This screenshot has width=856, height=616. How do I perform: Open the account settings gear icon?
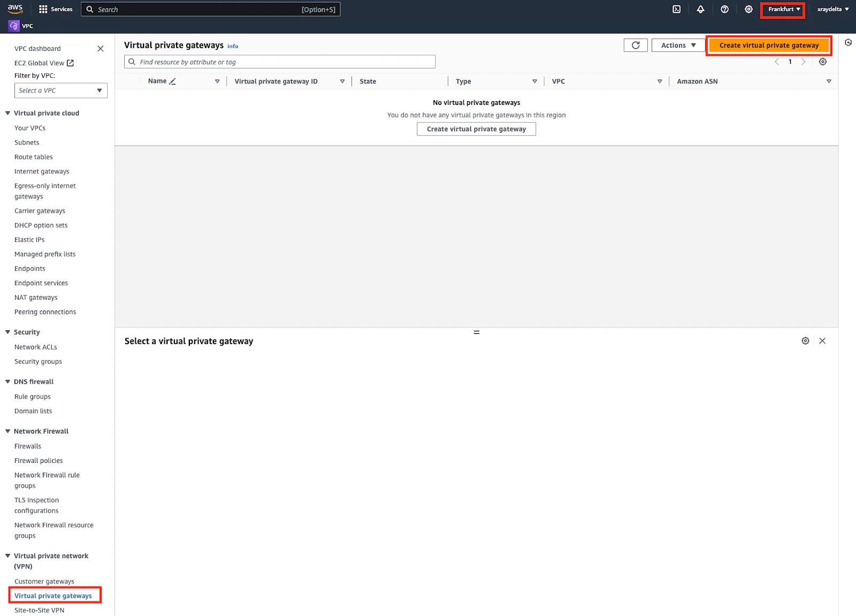click(748, 9)
